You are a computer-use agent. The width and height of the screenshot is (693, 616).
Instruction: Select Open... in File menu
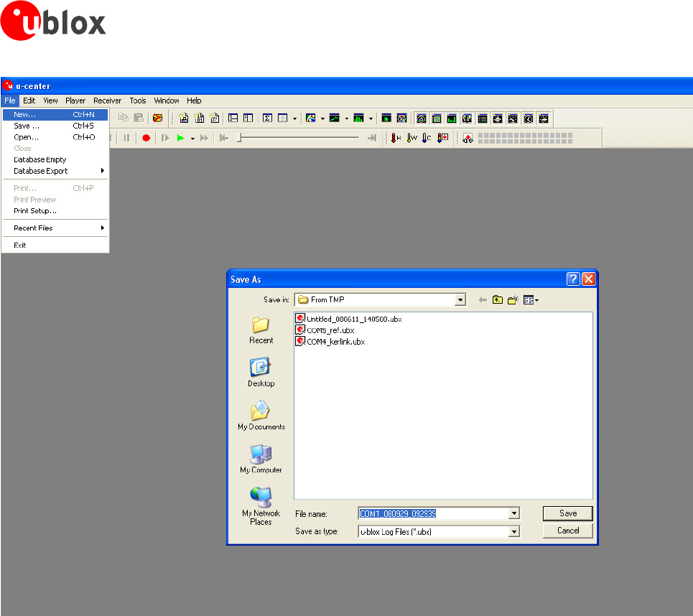(x=55, y=137)
